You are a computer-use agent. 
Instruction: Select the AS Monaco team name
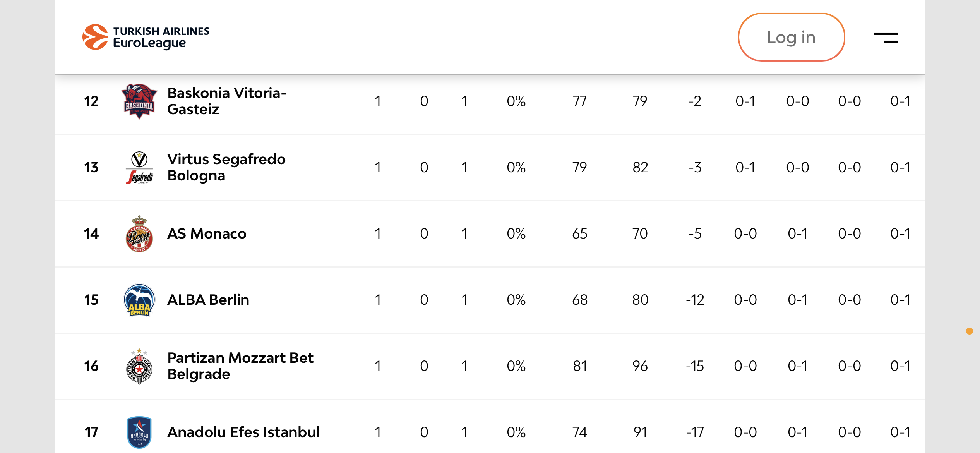207,233
